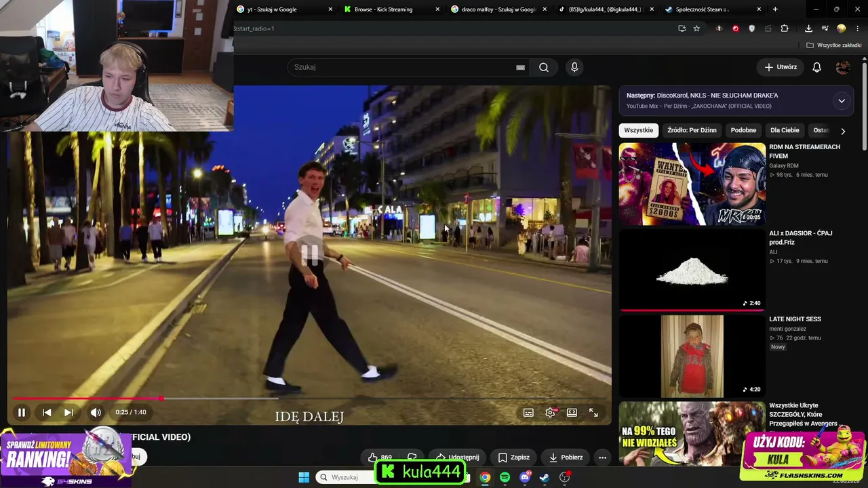Show more filter chips with right arrow
Screen dimensions: 868x488
click(x=843, y=131)
